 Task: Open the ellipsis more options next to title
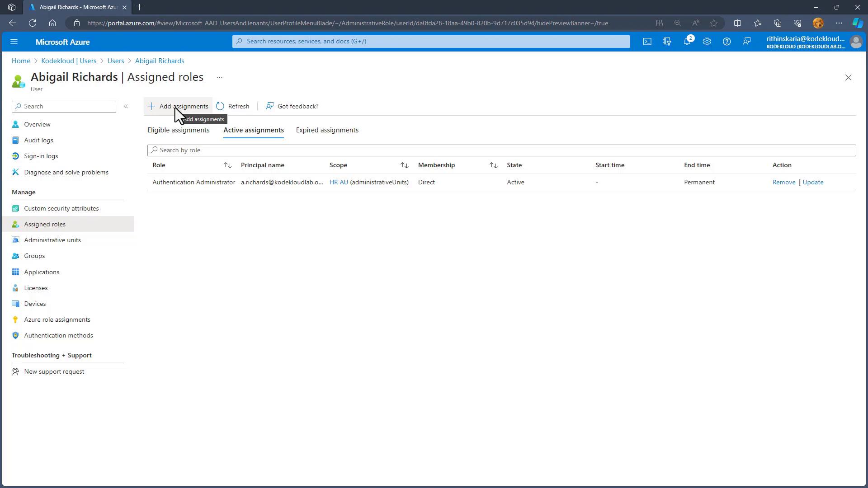219,77
